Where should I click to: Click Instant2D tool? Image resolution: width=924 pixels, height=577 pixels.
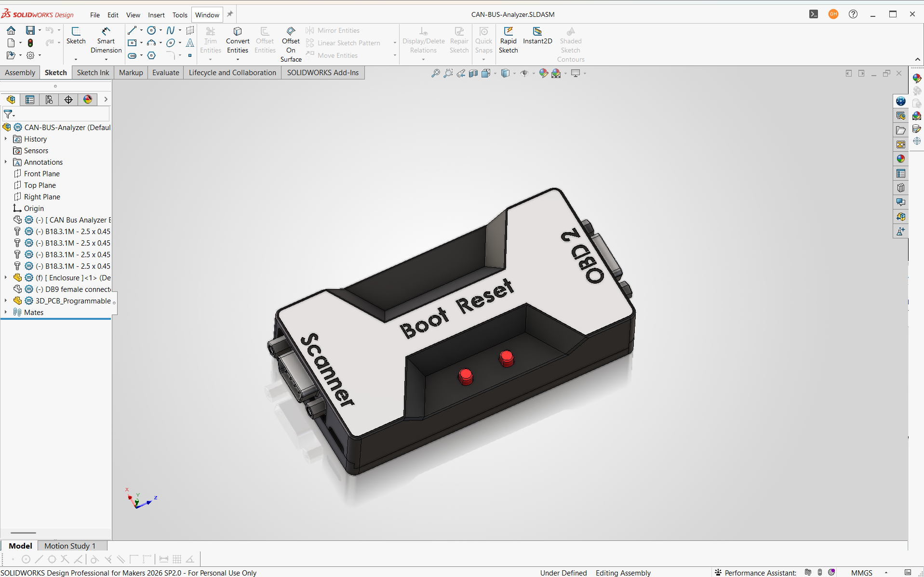[537, 36]
